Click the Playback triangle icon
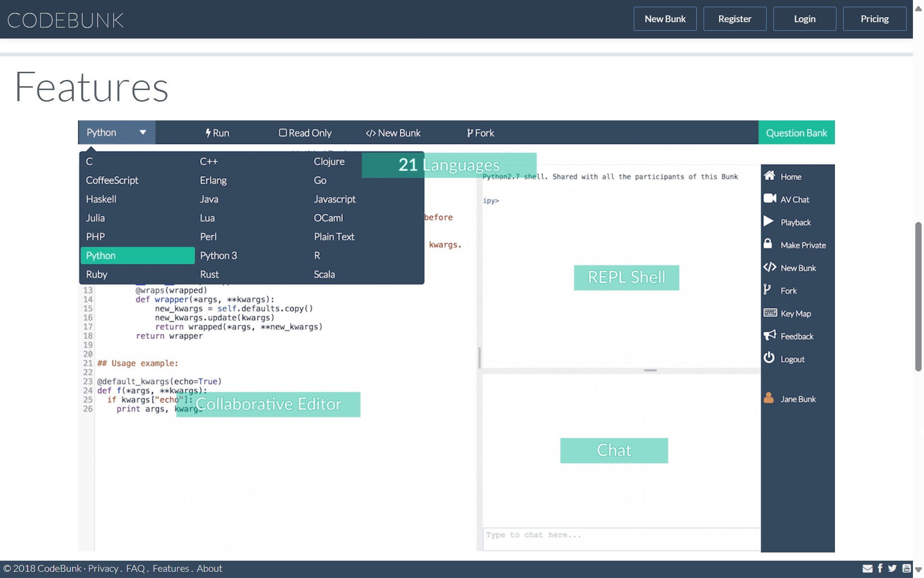Viewport: 924px width, 578px height. pos(769,222)
